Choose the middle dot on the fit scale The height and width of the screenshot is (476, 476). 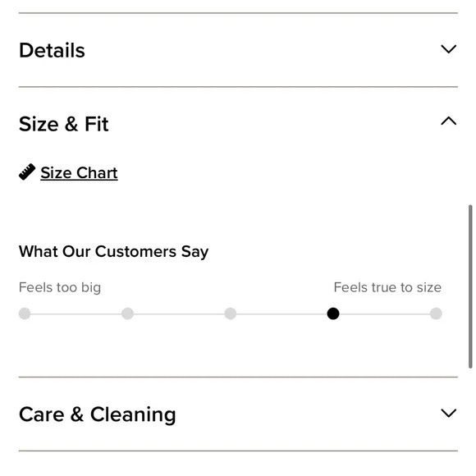(x=231, y=314)
